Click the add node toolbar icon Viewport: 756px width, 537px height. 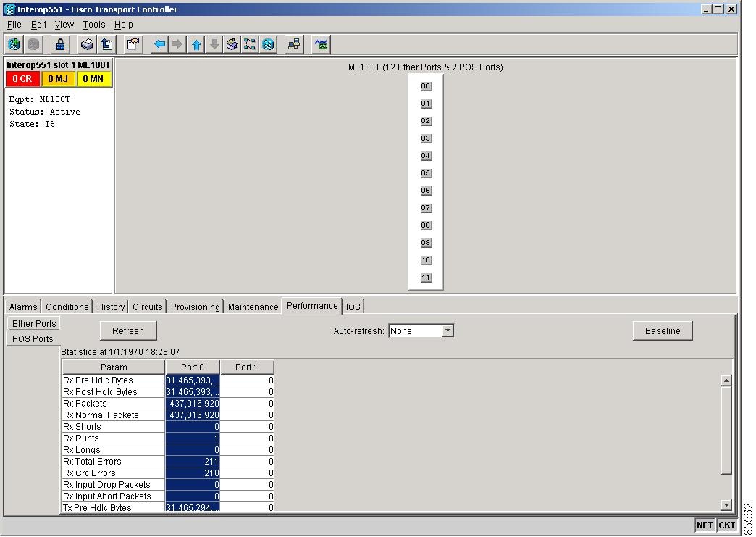14,44
